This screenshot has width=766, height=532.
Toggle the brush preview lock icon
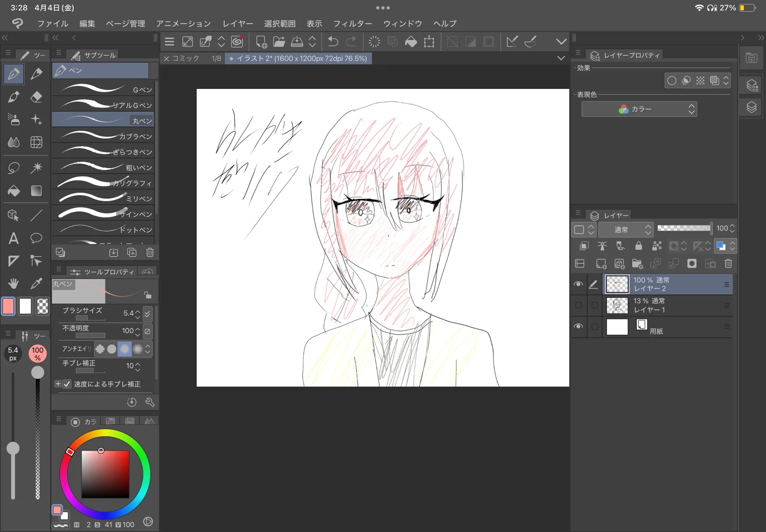click(148, 295)
